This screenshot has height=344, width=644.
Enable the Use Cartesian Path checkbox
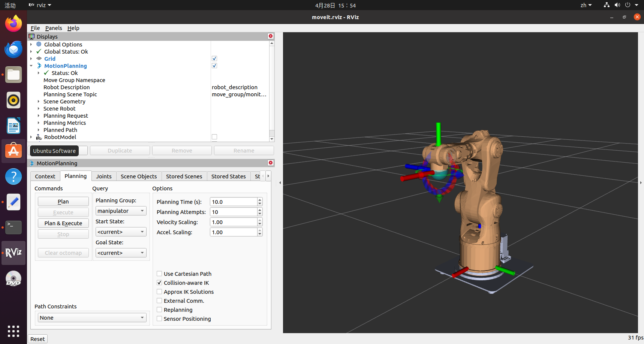point(160,274)
